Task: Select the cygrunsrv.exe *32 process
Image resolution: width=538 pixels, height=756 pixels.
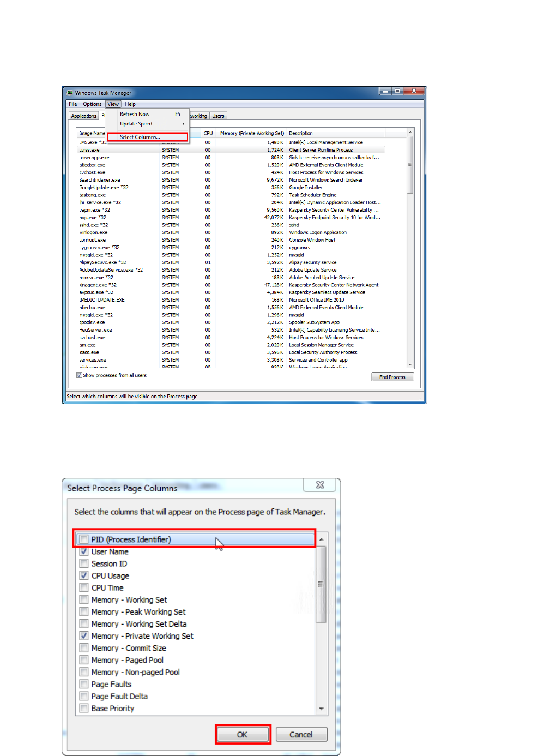Action: [x=232, y=248]
